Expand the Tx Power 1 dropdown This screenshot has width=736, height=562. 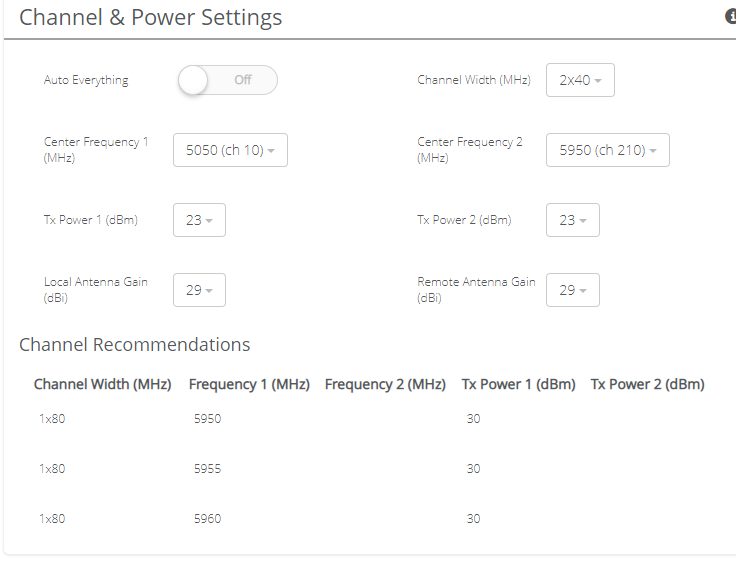[199, 220]
